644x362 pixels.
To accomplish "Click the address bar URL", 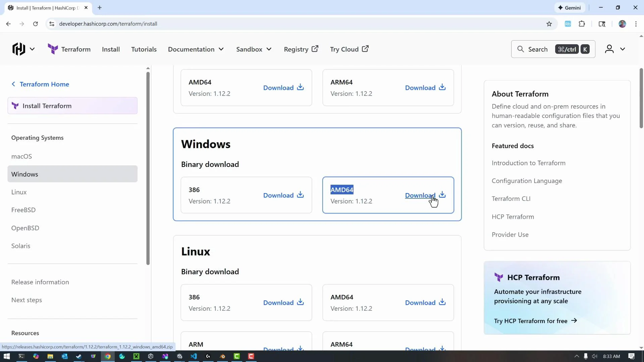I will 108,24.
